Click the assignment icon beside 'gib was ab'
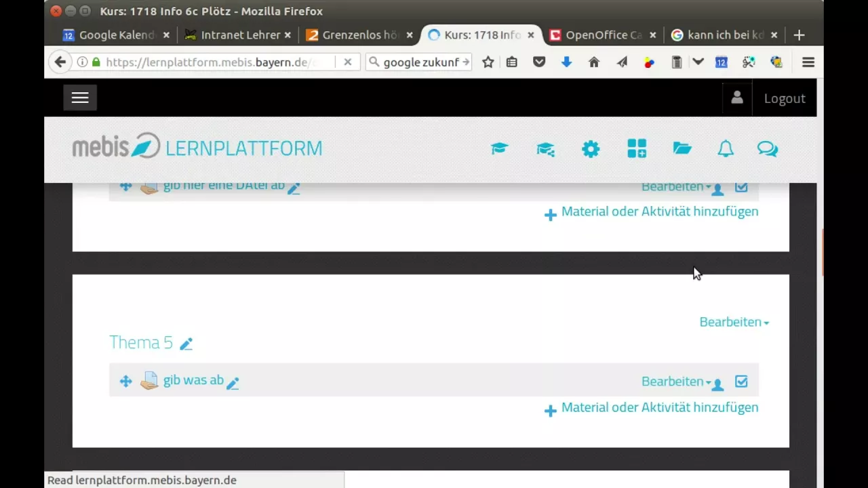The height and width of the screenshot is (488, 868). pyautogui.click(x=149, y=381)
